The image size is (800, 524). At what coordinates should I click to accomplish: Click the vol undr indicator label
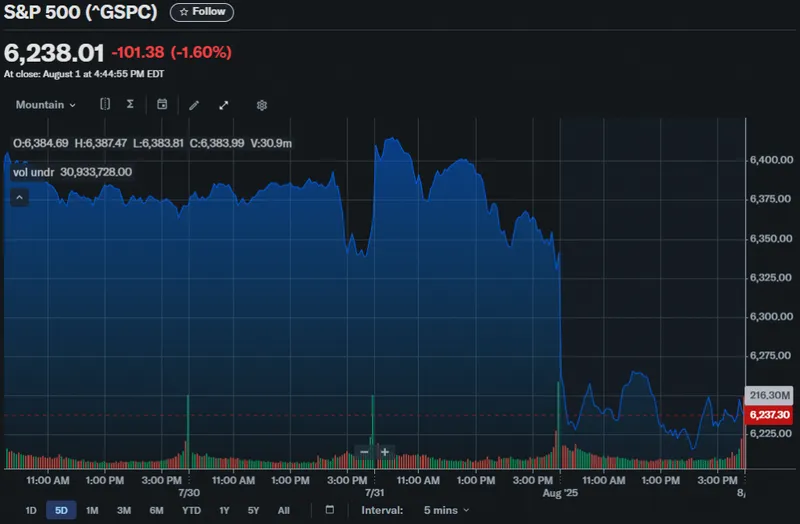pyautogui.click(x=33, y=172)
